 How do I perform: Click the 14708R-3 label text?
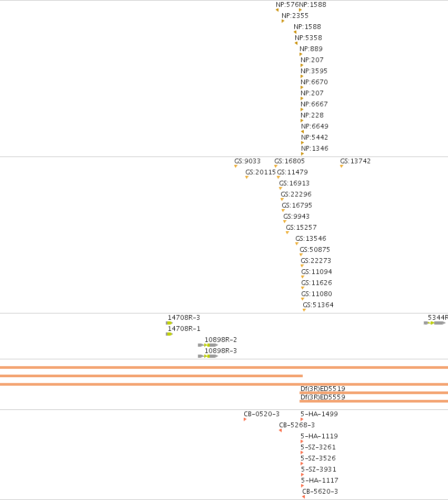(x=184, y=318)
